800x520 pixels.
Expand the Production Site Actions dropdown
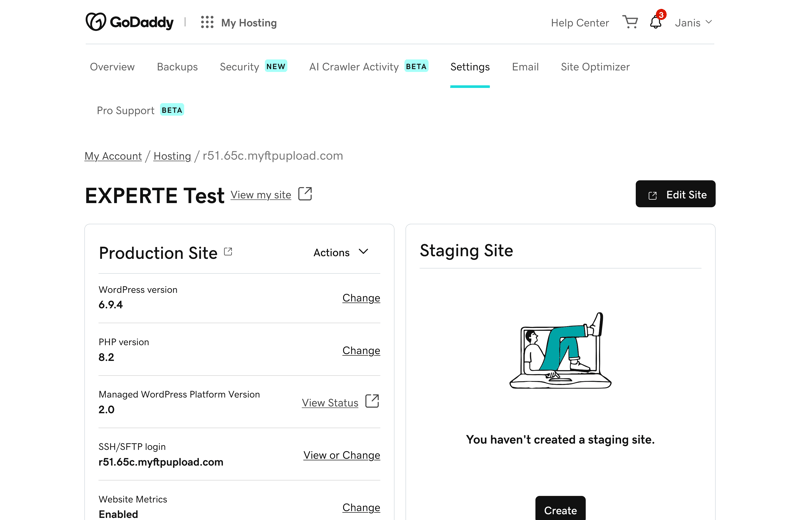point(341,252)
